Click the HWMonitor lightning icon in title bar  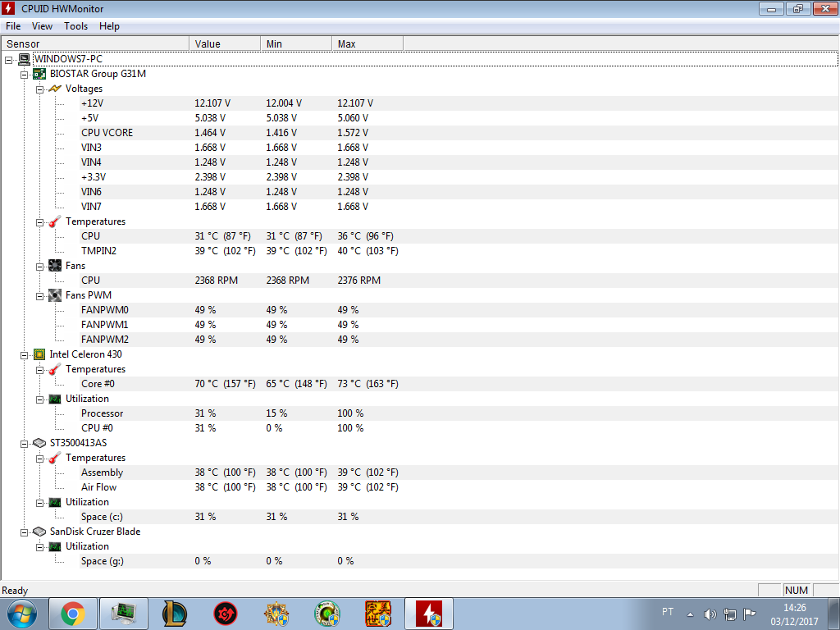(8, 8)
